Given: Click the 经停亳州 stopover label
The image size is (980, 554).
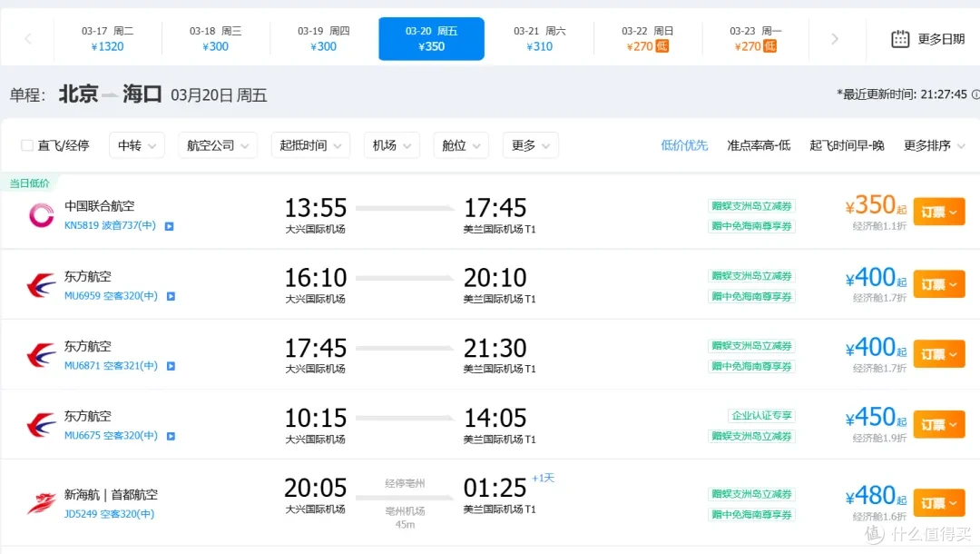Looking at the screenshot, I should pyautogui.click(x=405, y=483).
